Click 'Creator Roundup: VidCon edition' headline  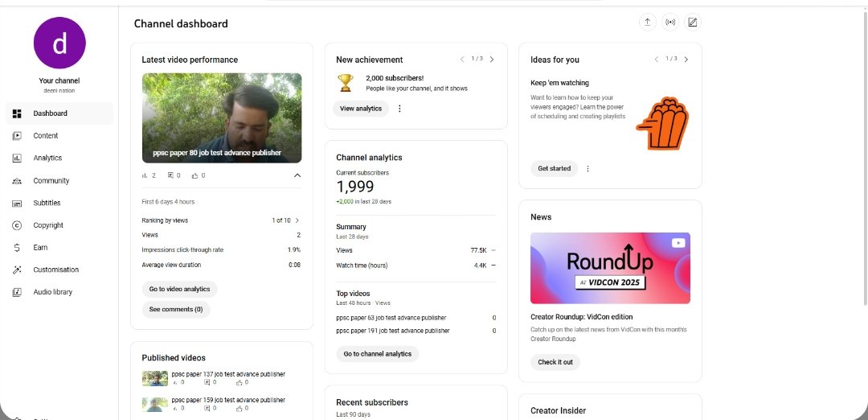click(581, 317)
